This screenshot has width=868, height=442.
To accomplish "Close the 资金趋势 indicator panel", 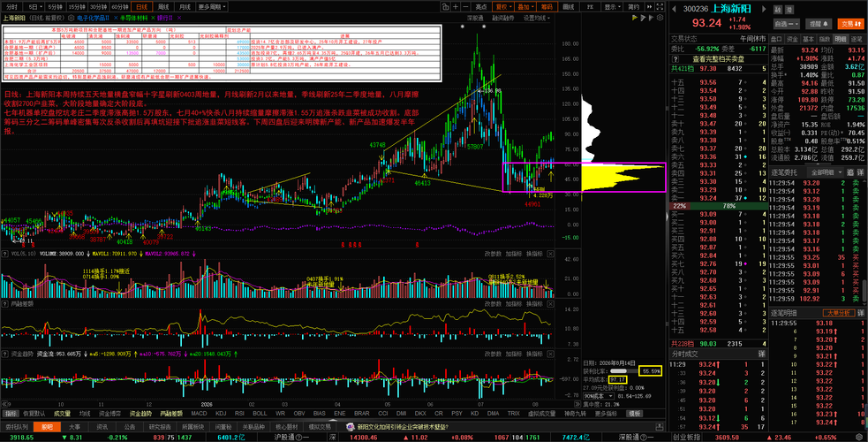I will [x=550, y=354].
